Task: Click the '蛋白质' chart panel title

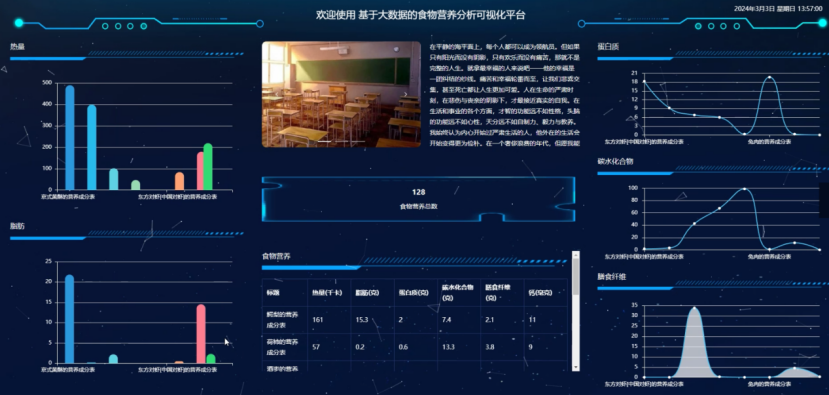Action: 608,47
